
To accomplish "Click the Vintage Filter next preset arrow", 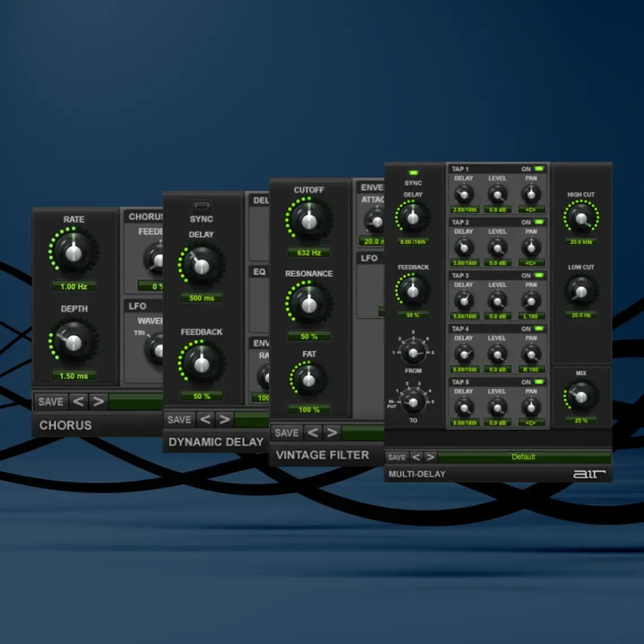I will tap(332, 433).
